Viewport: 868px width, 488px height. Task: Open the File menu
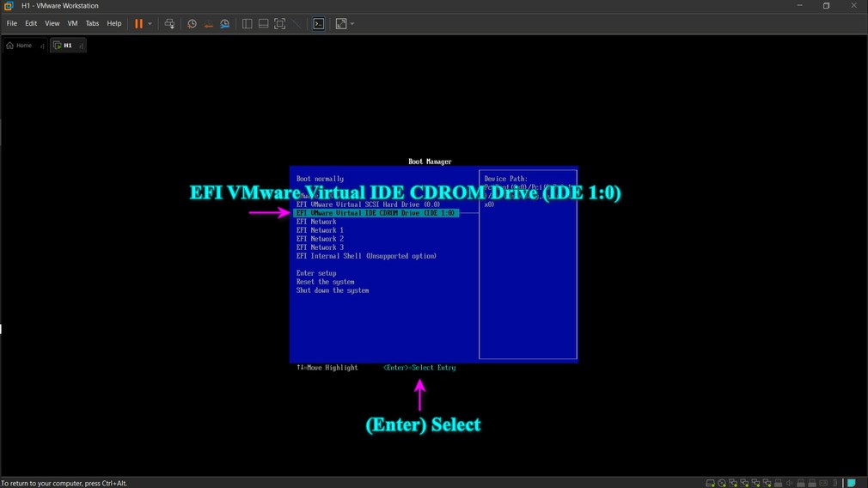point(12,23)
